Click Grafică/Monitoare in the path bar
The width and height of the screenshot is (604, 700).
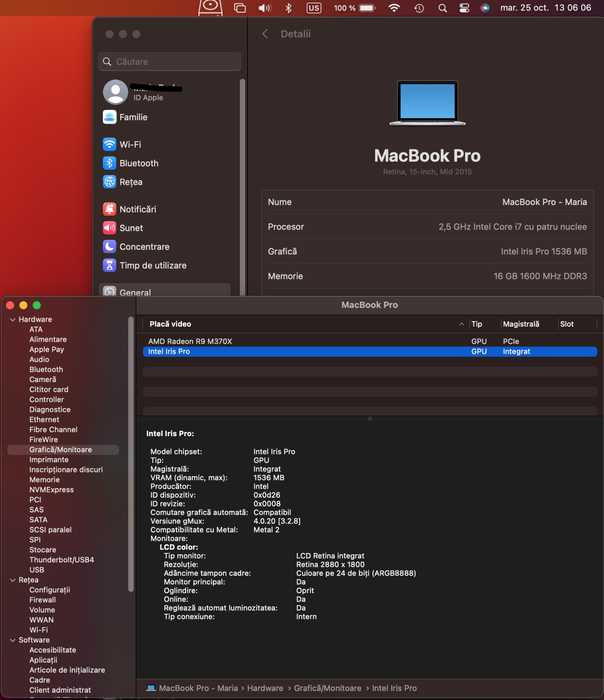tap(328, 688)
